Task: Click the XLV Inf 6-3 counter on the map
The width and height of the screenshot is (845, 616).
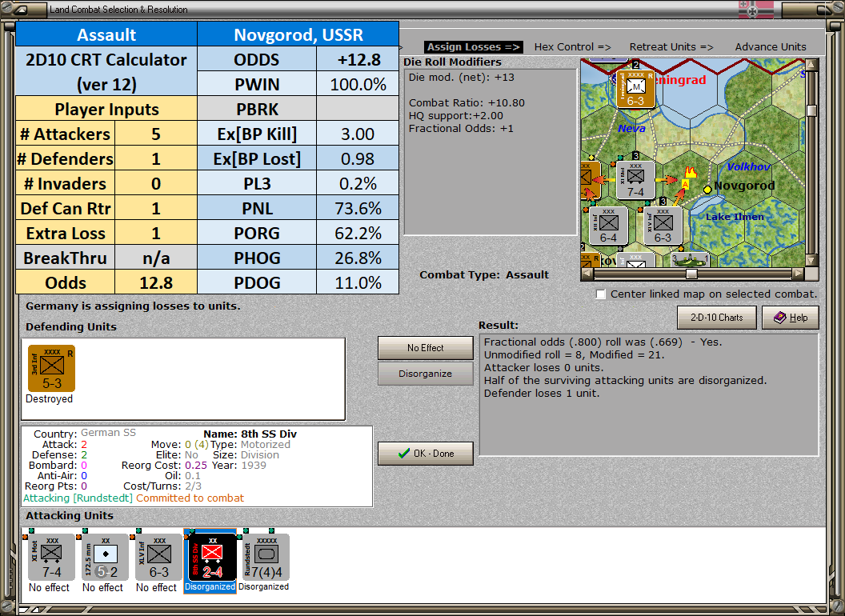Action: (x=663, y=226)
